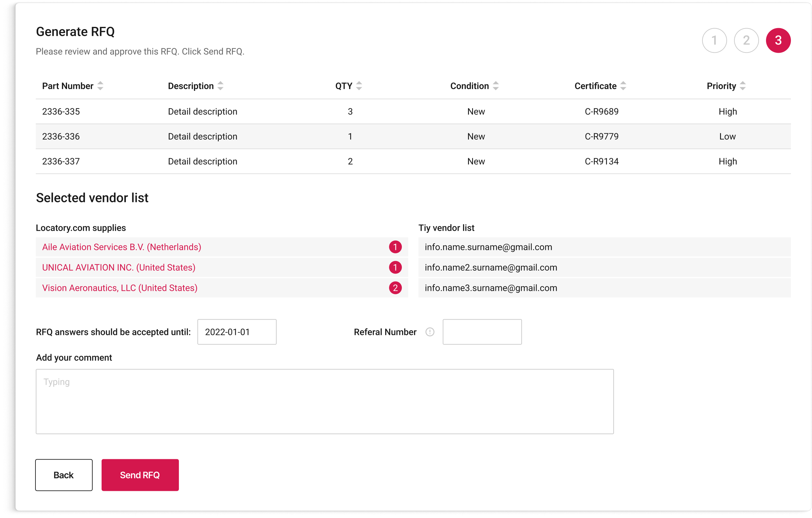The image size is (812, 518).
Task: Focus the Referal Number input box
Action: [482, 332]
